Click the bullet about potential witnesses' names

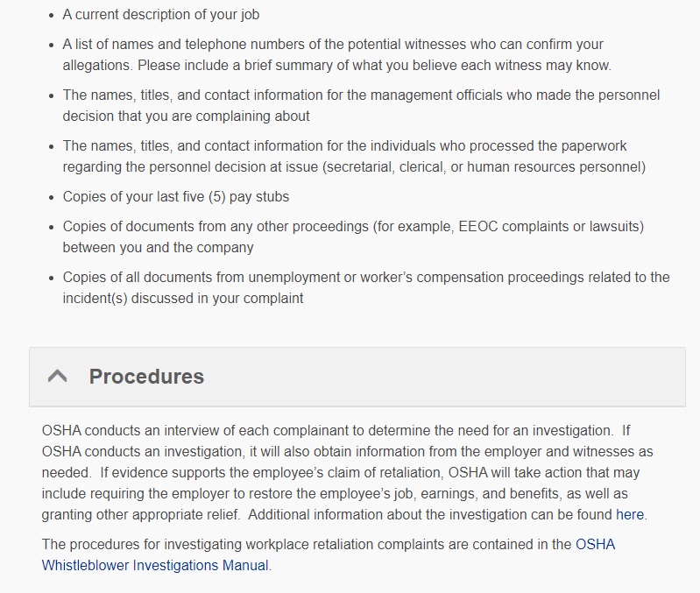tap(333, 44)
